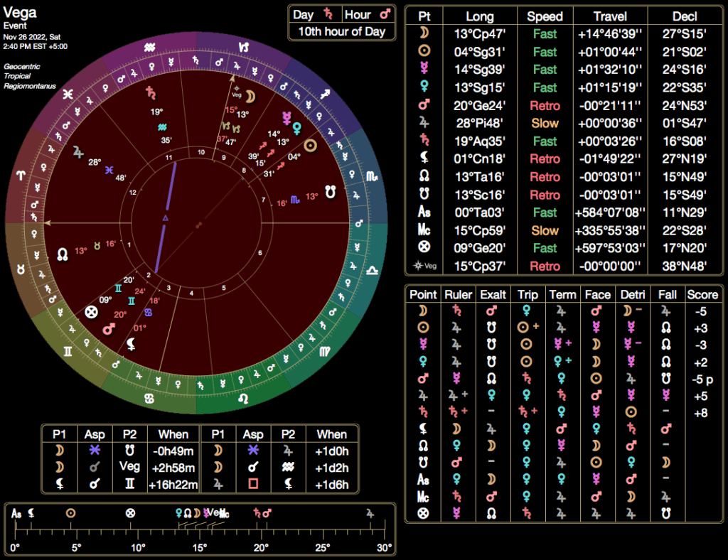Screen dimensions: 728x560
Task: Click Jupiter marker near 29° on degree strip
Action: pos(370,512)
